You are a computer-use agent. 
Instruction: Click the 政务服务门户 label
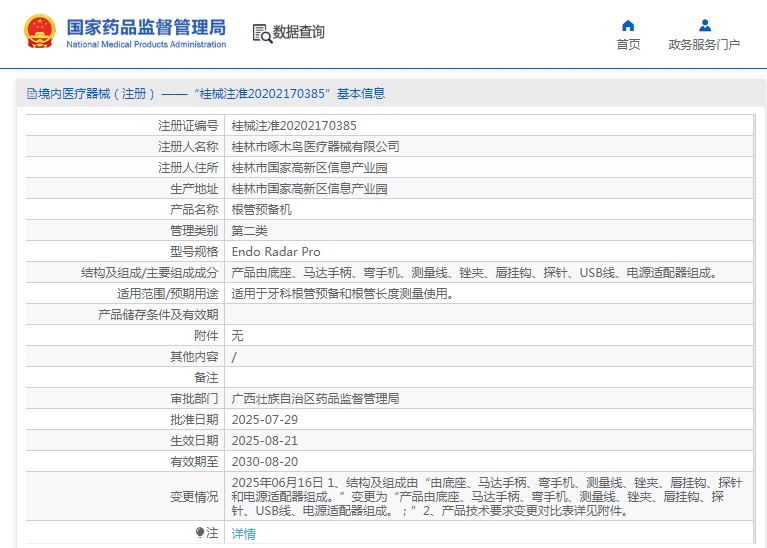click(x=704, y=45)
